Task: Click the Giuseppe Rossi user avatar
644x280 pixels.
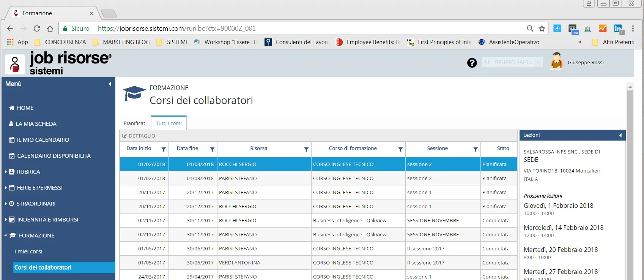Action: [556, 61]
